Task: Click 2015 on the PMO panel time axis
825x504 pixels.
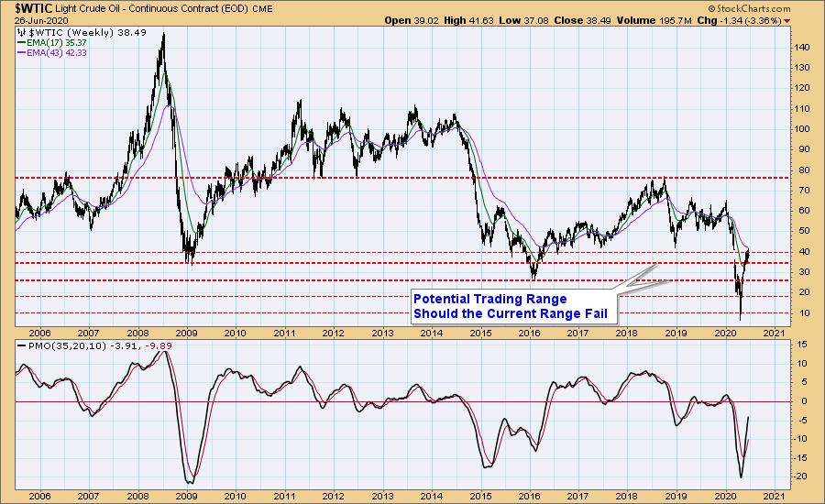Action: click(480, 496)
